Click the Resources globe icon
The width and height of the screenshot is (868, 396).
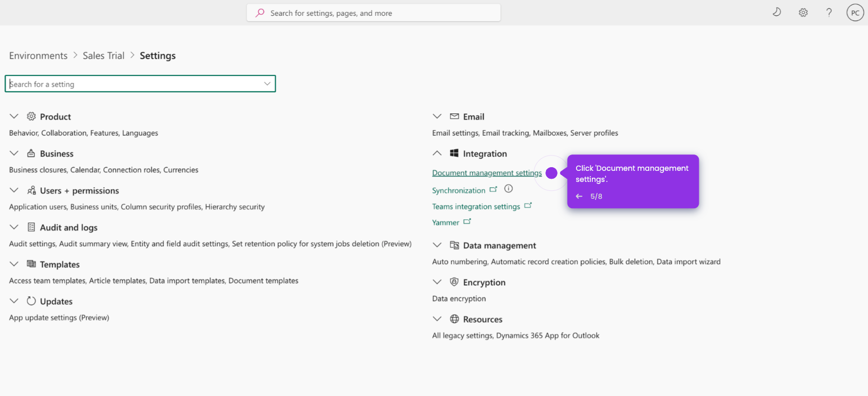click(x=454, y=319)
